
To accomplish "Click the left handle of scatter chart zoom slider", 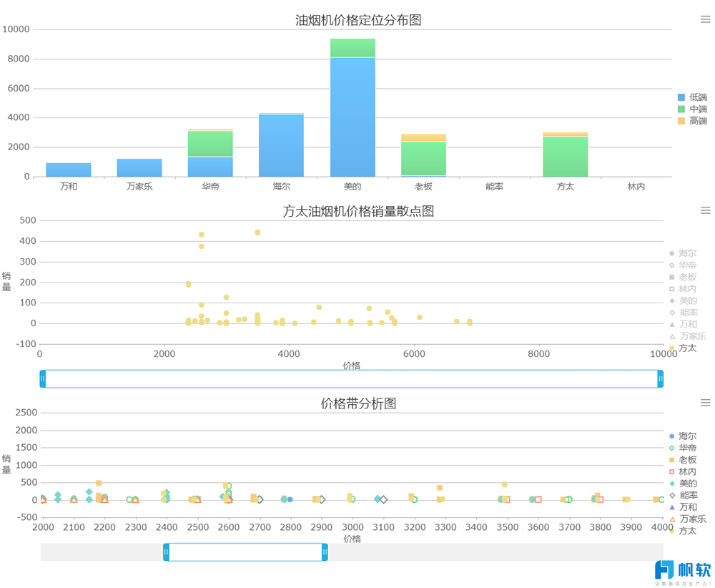I will [x=43, y=379].
